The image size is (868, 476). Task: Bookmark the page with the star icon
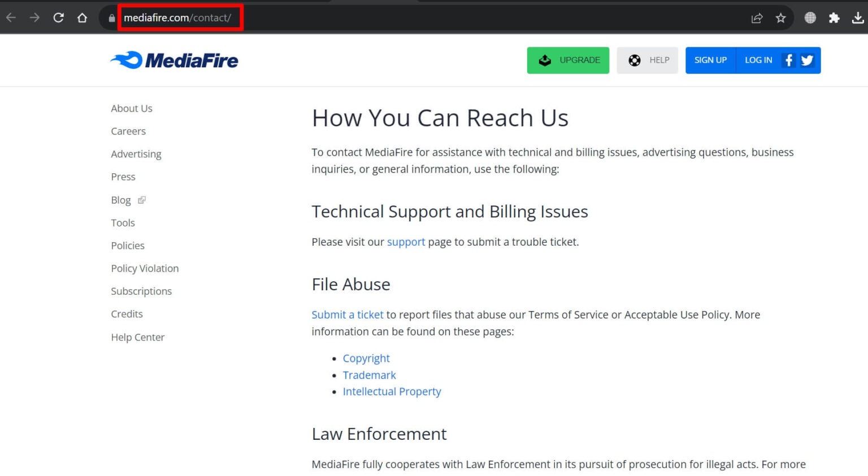(781, 18)
